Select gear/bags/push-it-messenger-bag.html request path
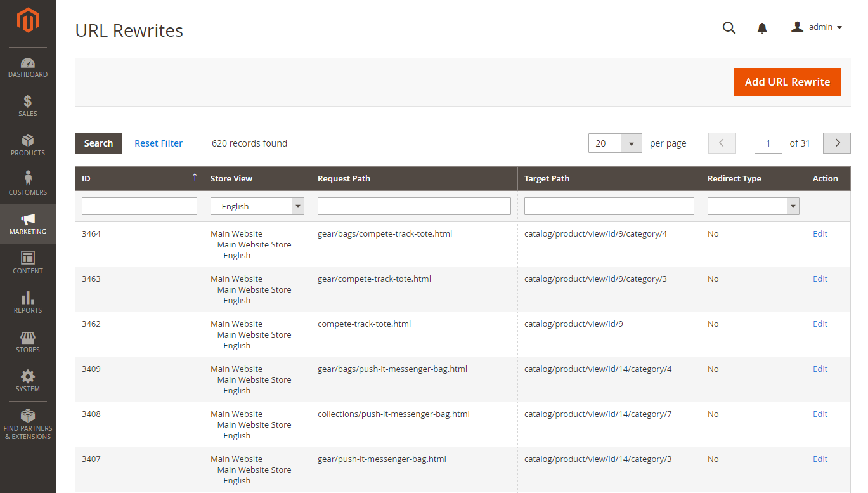868x493 pixels. coord(392,369)
